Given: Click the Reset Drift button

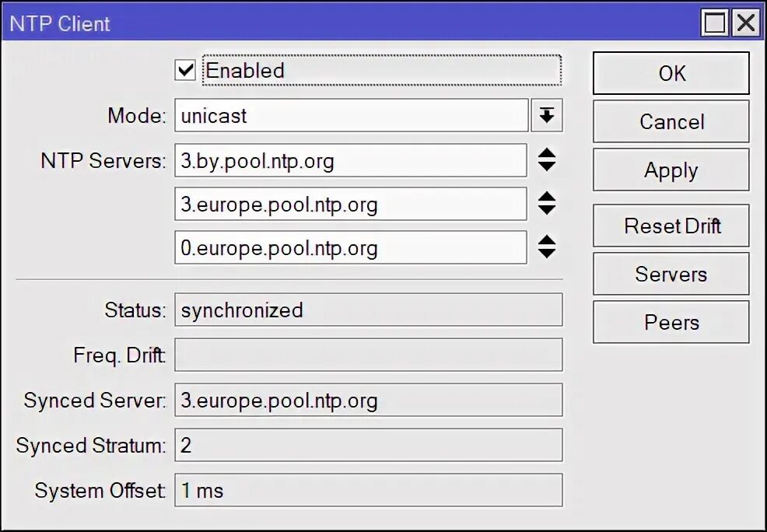Looking at the screenshot, I should [671, 226].
